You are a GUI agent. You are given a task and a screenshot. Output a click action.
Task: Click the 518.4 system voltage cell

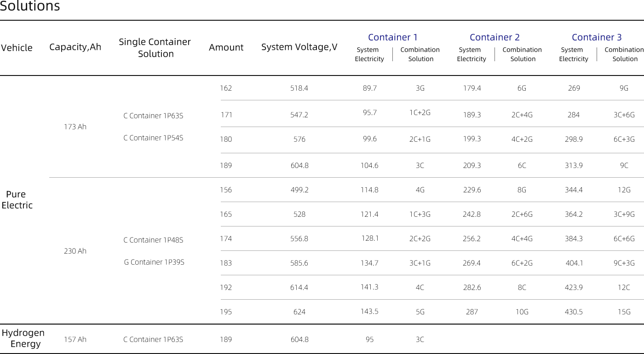point(299,88)
